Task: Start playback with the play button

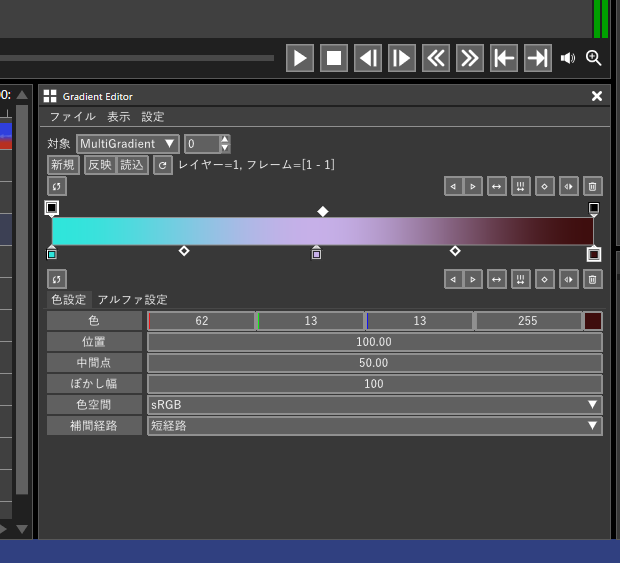Action: click(x=300, y=58)
